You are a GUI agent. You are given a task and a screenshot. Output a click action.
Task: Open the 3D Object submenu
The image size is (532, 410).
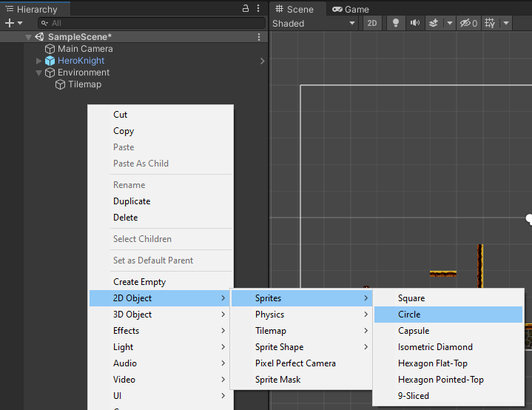point(161,315)
